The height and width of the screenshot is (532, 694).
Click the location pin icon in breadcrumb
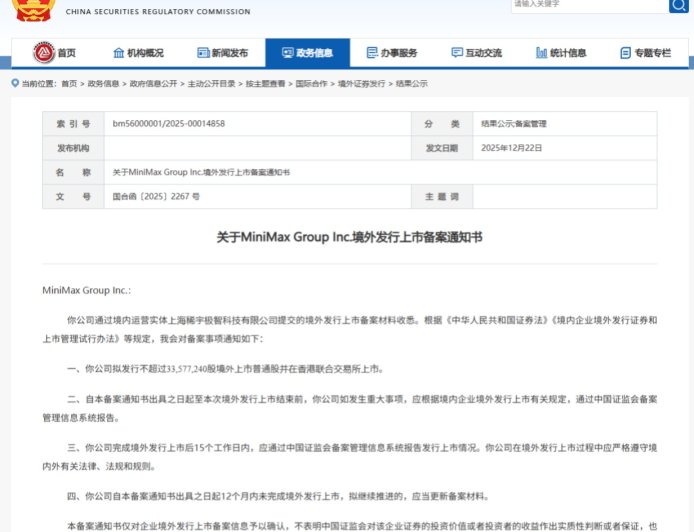pos(15,83)
